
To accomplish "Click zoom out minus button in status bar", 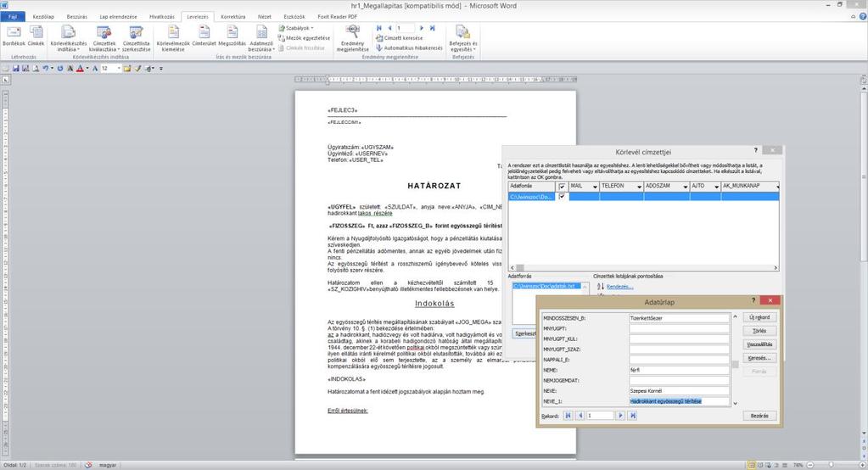I will coord(810,465).
